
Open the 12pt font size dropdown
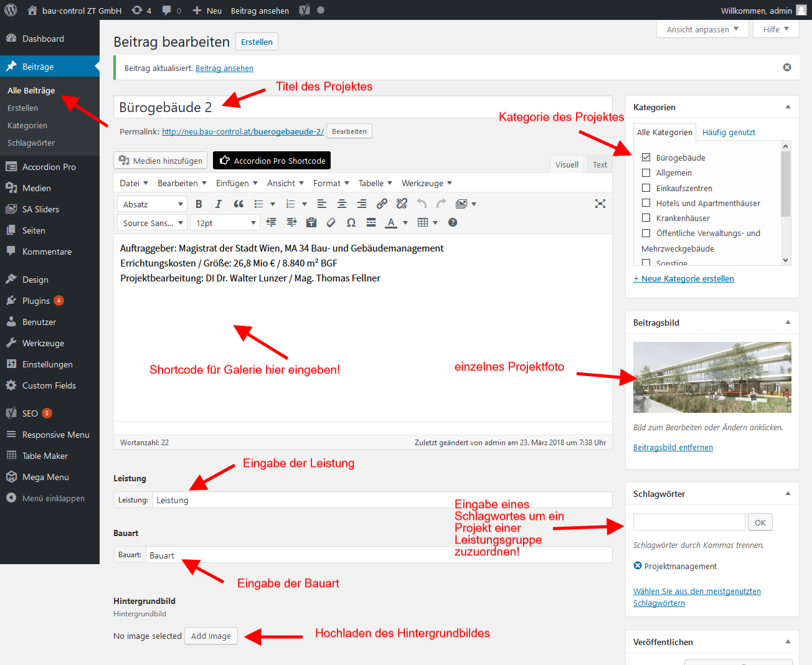tap(225, 223)
